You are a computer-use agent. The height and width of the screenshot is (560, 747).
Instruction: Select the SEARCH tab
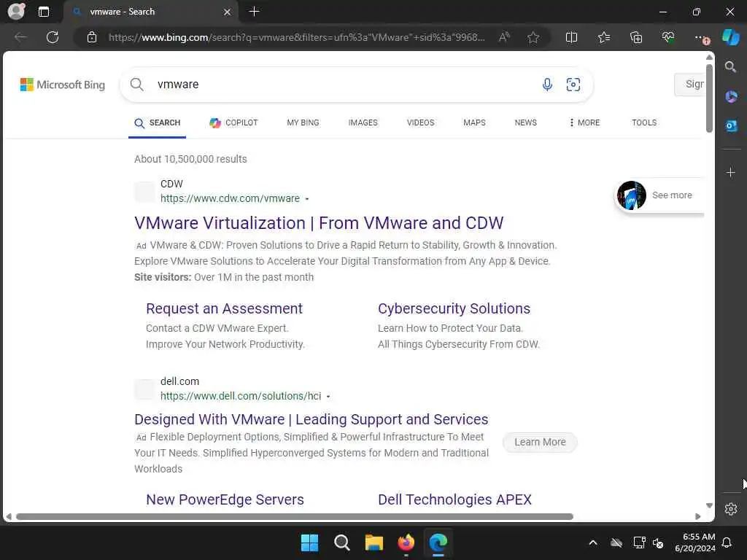(x=158, y=122)
